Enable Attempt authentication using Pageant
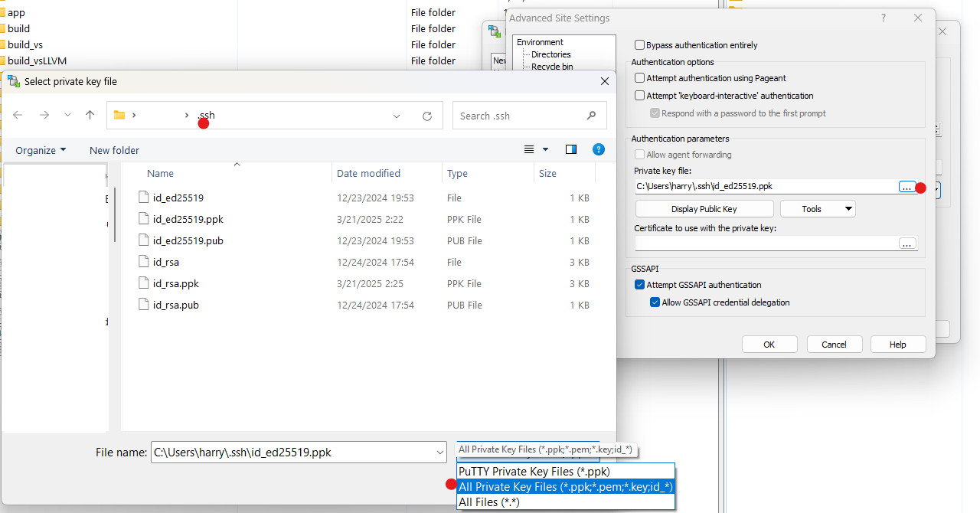The height and width of the screenshot is (513, 980). [x=640, y=78]
